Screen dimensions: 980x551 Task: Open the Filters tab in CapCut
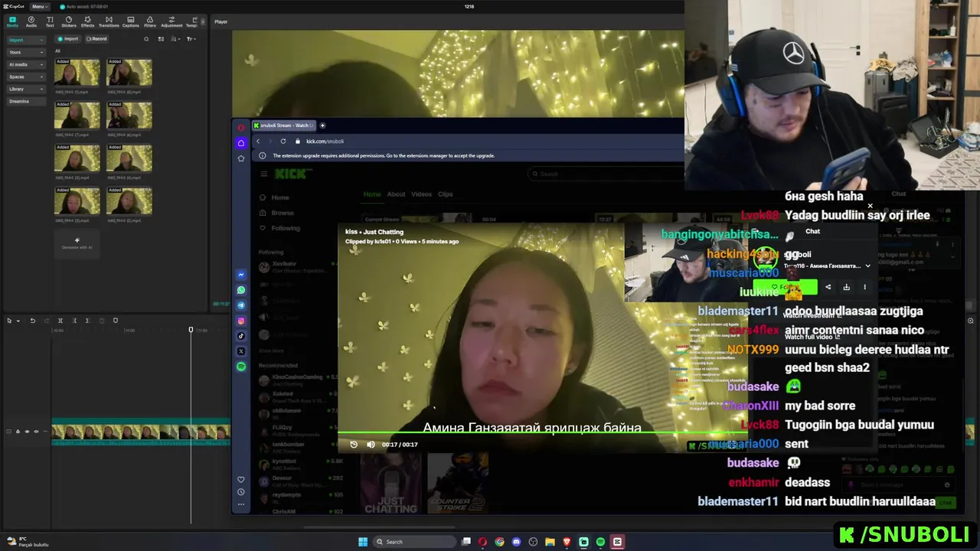click(x=150, y=21)
